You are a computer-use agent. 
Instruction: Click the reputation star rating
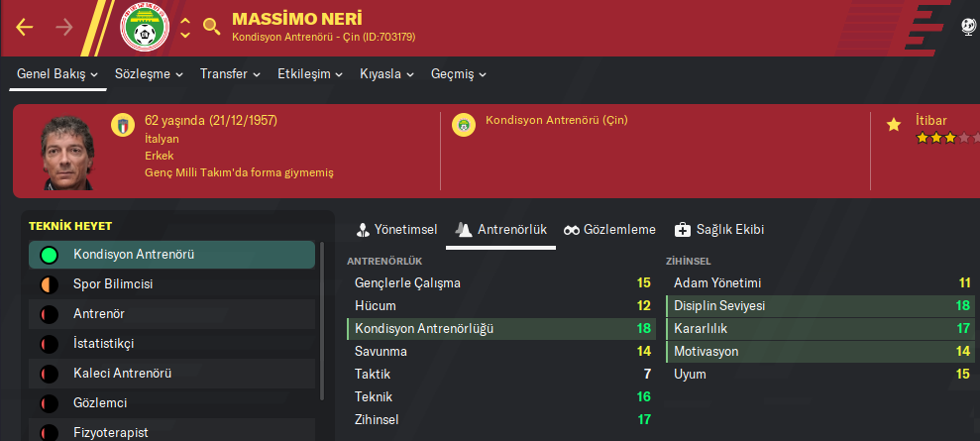point(941,139)
